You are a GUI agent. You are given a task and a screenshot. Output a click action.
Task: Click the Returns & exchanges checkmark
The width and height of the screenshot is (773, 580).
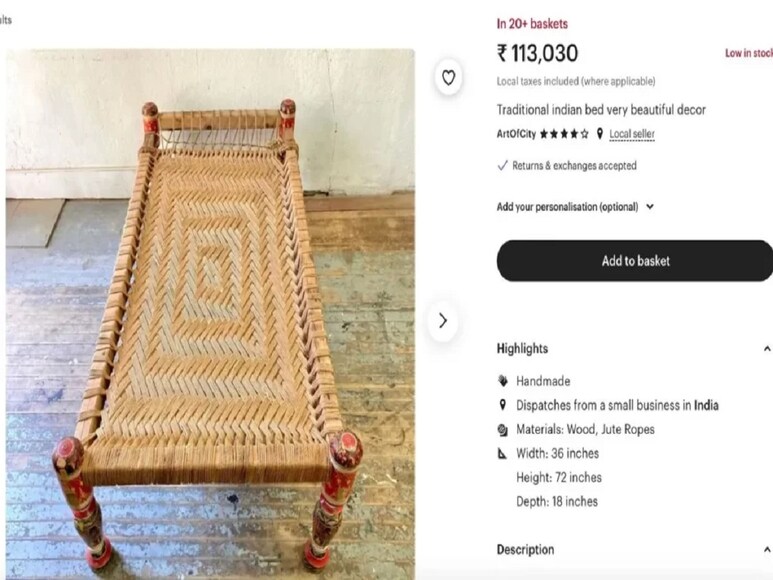click(502, 166)
